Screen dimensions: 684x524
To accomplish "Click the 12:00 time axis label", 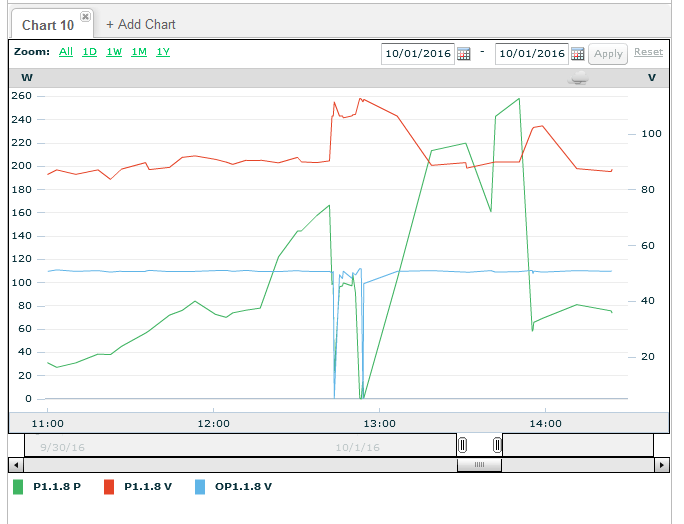I will (x=213, y=424).
